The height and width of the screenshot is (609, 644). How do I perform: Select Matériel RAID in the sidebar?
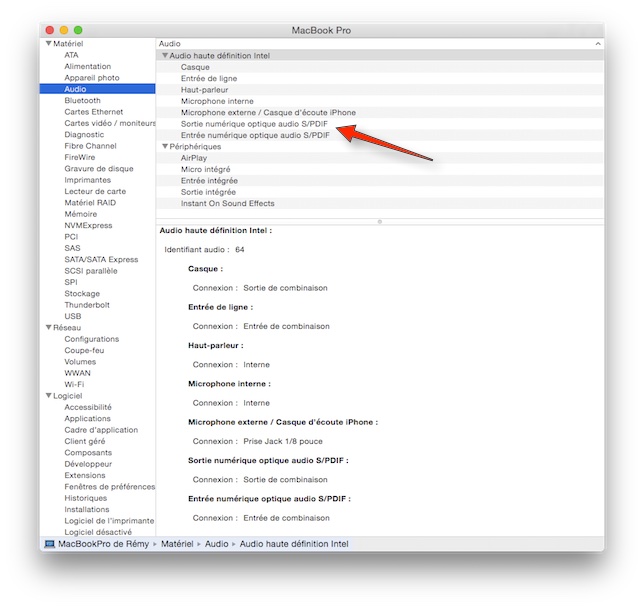click(x=90, y=203)
